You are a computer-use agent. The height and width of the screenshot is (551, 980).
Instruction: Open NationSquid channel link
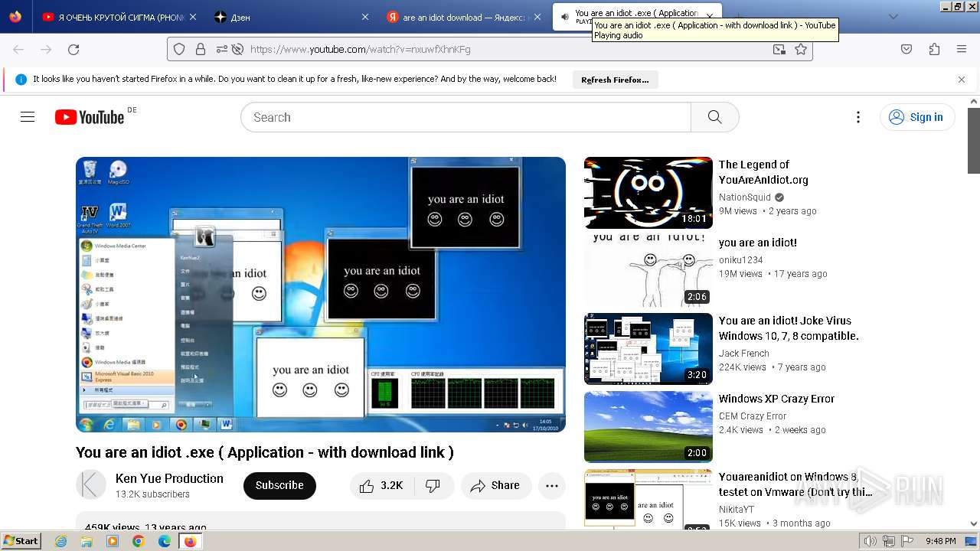pos(745,197)
